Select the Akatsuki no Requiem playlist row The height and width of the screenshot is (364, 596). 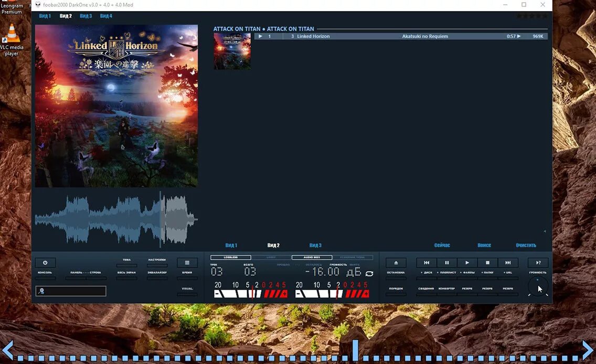pyautogui.click(x=401, y=36)
